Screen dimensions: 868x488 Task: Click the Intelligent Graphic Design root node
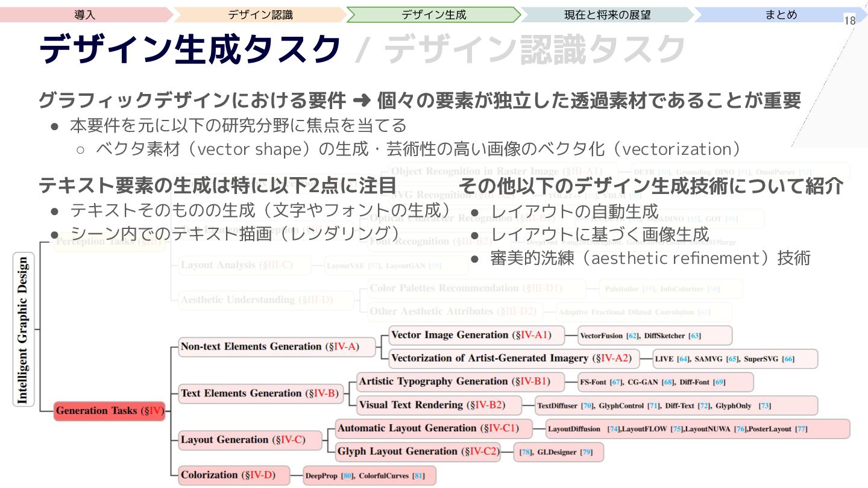point(24,329)
